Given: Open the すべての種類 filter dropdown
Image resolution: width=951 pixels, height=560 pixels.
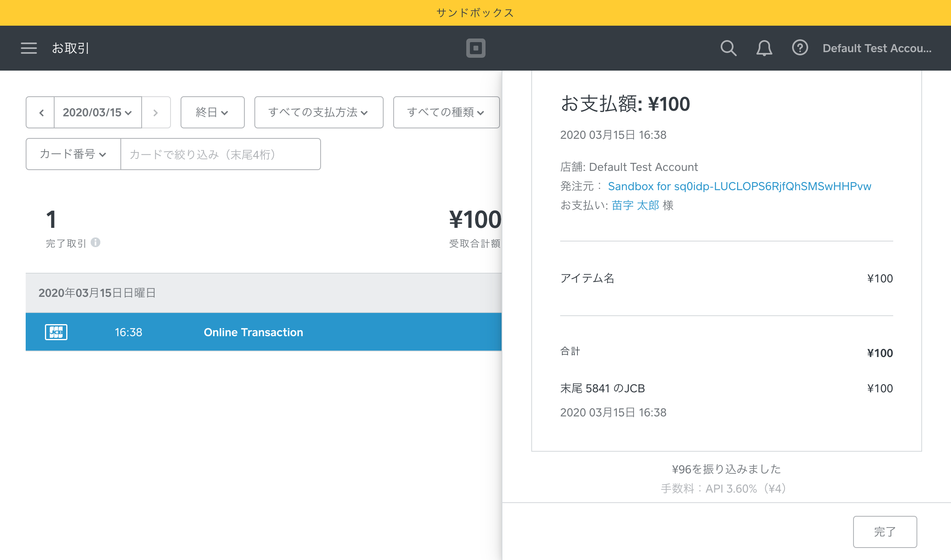Looking at the screenshot, I should coord(446,112).
